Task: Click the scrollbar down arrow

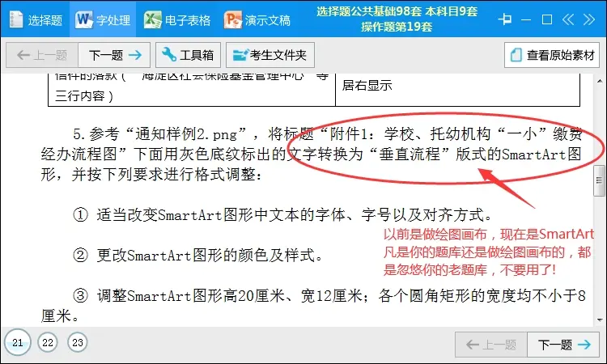Action: point(600,320)
